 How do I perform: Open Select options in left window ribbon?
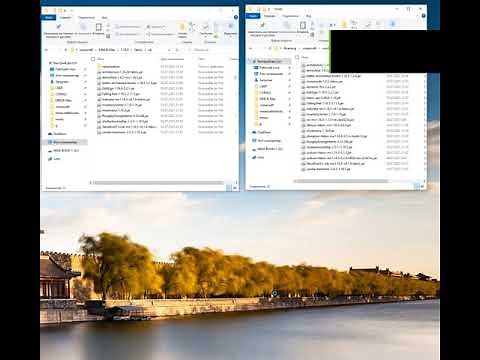tap(230, 29)
